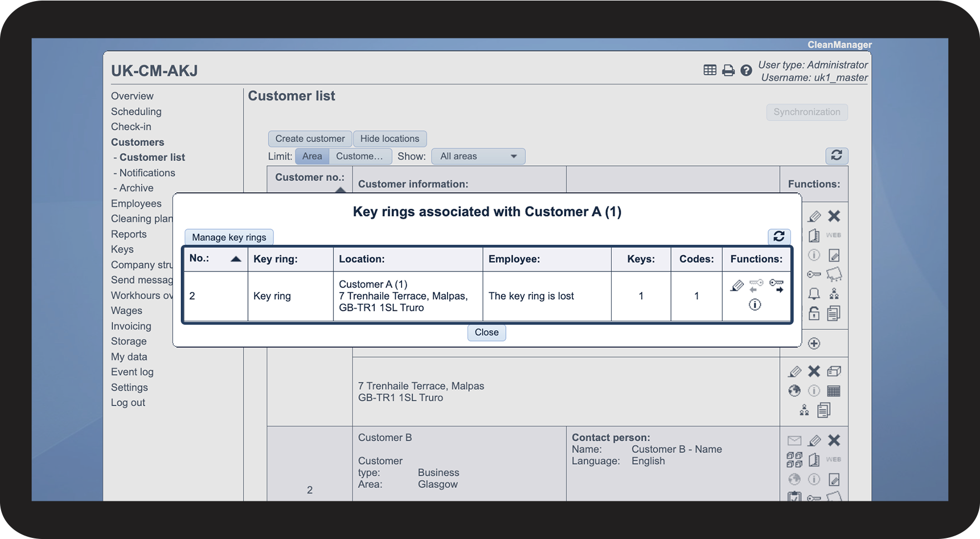The width and height of the screenshot is (980, 539).
Task: Click the table grid icon in header
Action: click(710, 70)
